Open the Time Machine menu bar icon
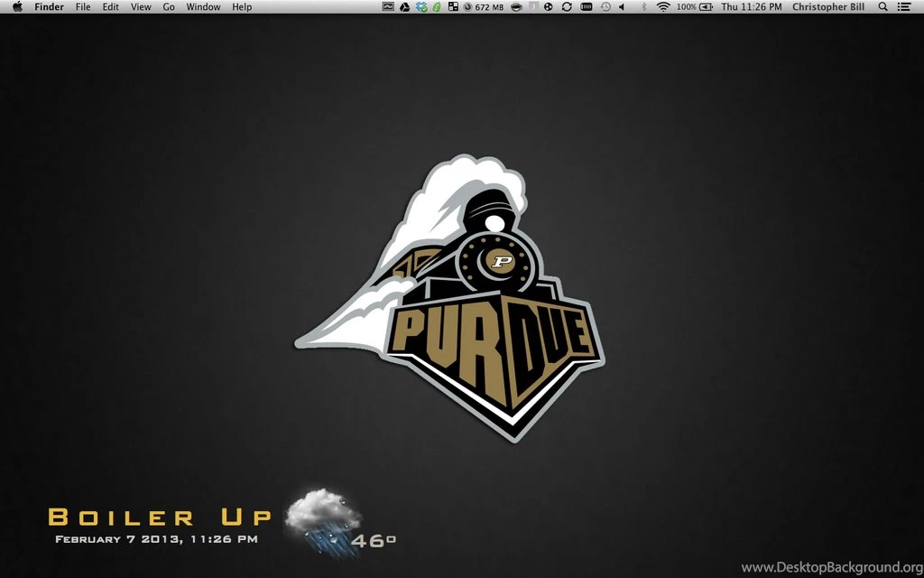The image size is (924, 578). point(605,6)
